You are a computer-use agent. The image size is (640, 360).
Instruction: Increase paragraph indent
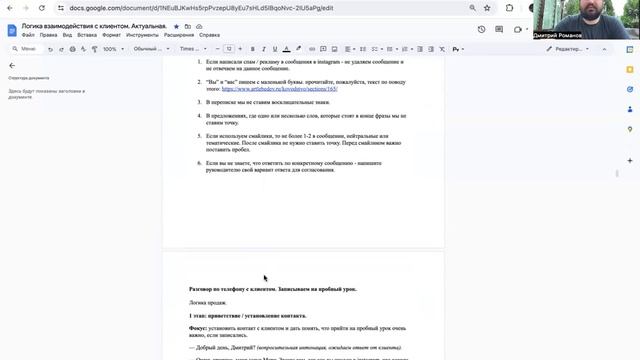click(431, 49)
